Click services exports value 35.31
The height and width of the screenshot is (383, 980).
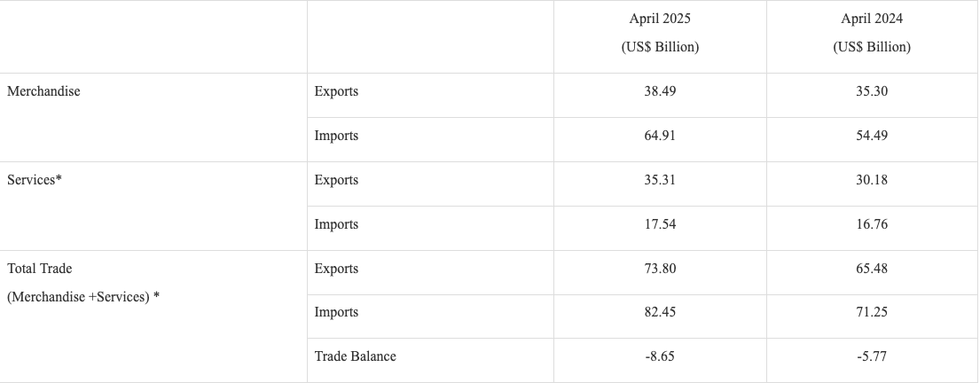660,180
